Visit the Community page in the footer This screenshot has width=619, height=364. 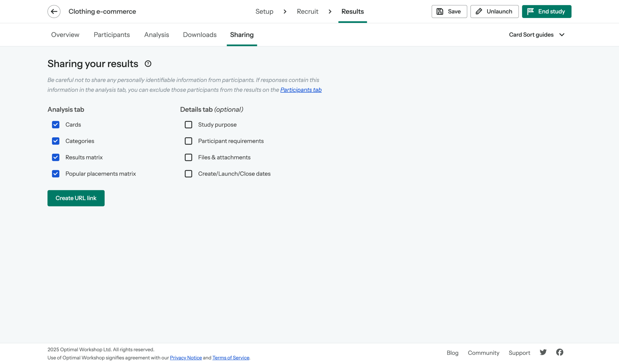point(483,353)
